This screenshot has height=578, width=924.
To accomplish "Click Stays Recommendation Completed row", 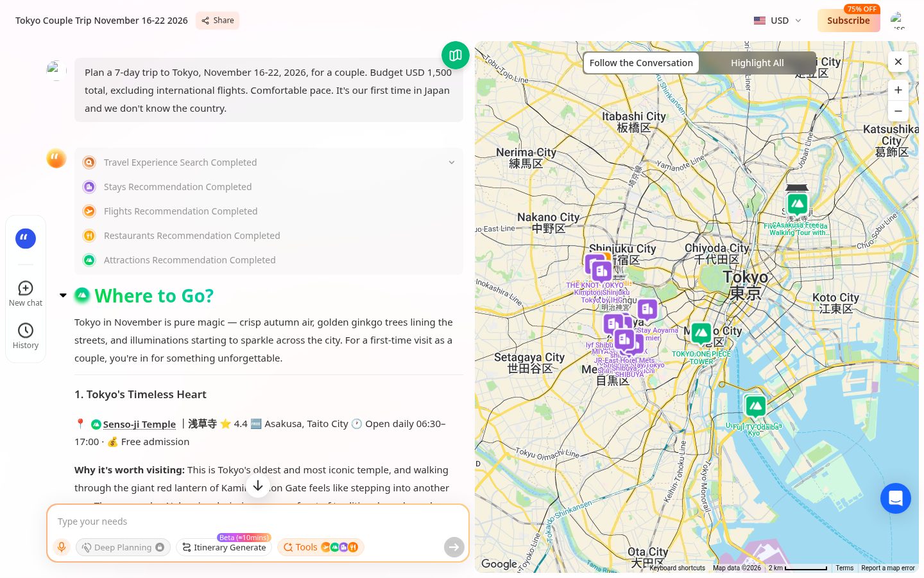I will [269, 187].
